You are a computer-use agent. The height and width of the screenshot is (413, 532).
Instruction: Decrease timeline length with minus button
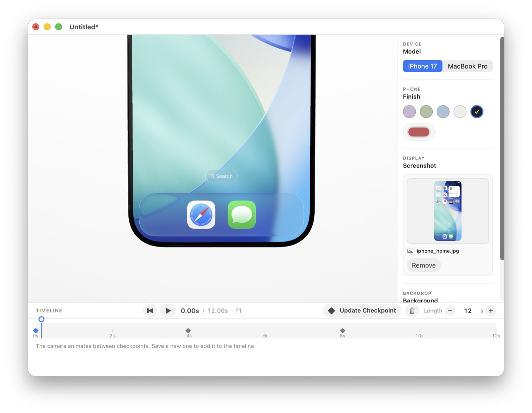pos(450,311)
